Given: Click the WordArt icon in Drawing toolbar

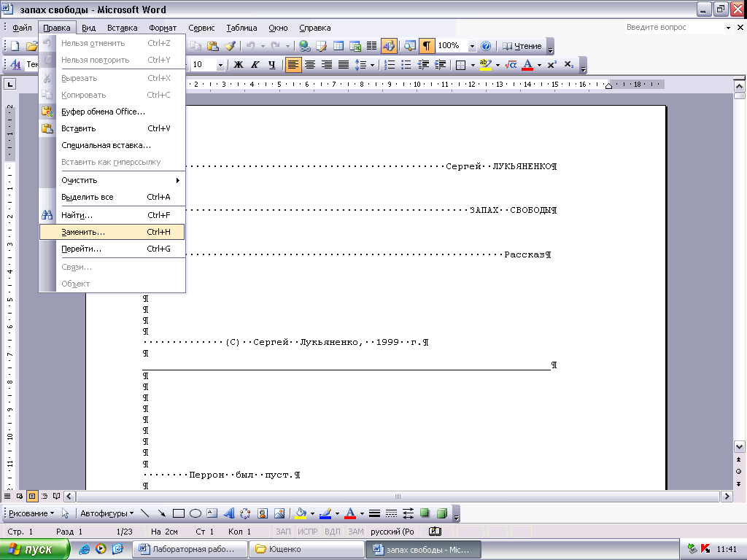Looking at the screenshot, I should 228,513.
